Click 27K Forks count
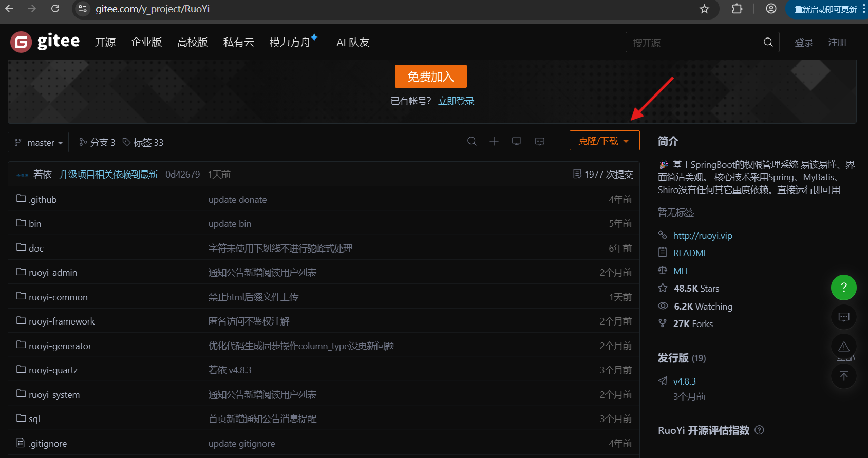Viewport: 868px width, 458px height. [x=693, y=323]
